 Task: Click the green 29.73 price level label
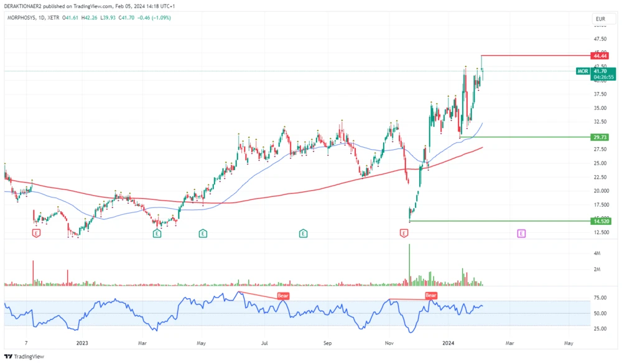pyautogui.click(x=599, y=136)
